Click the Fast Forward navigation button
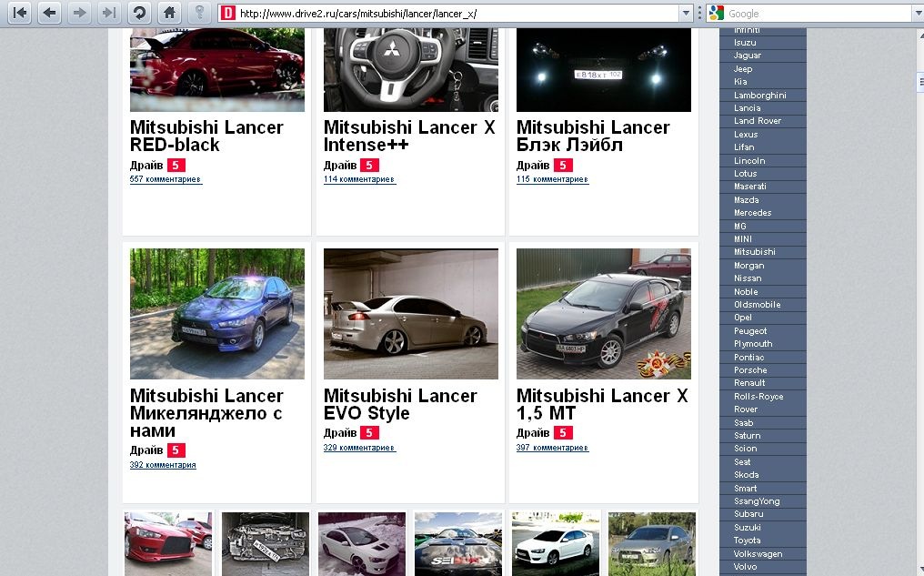The height and width of the screenshot is (576, 924). (x=109, y=13)
